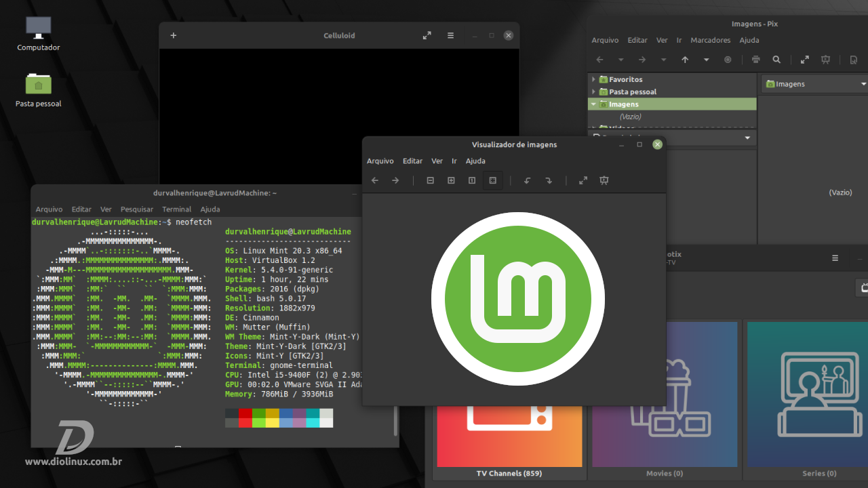The image size is (868, 488).
Task: Toggle fullscreen in Celluloid header
Action: (x=427, y=35)
